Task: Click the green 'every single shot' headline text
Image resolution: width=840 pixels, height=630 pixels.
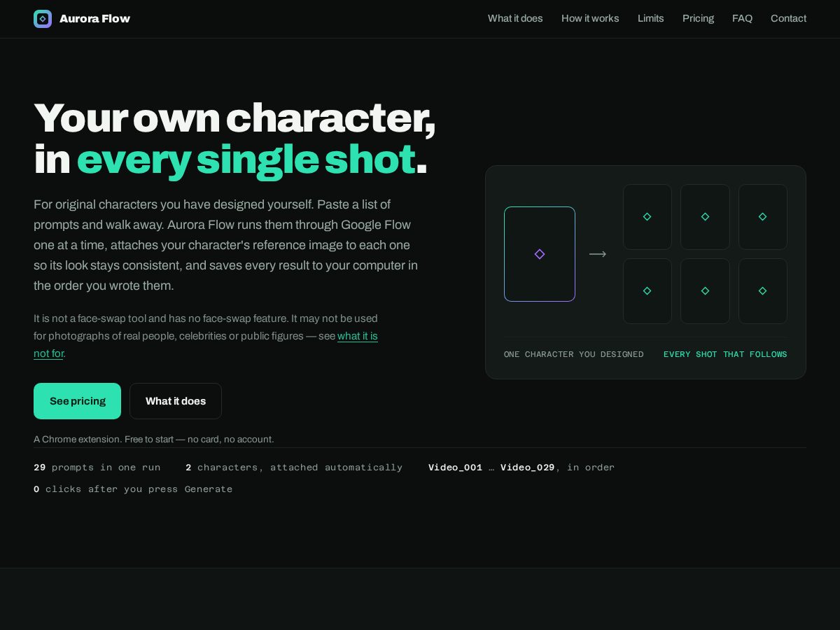Action: 246,160
